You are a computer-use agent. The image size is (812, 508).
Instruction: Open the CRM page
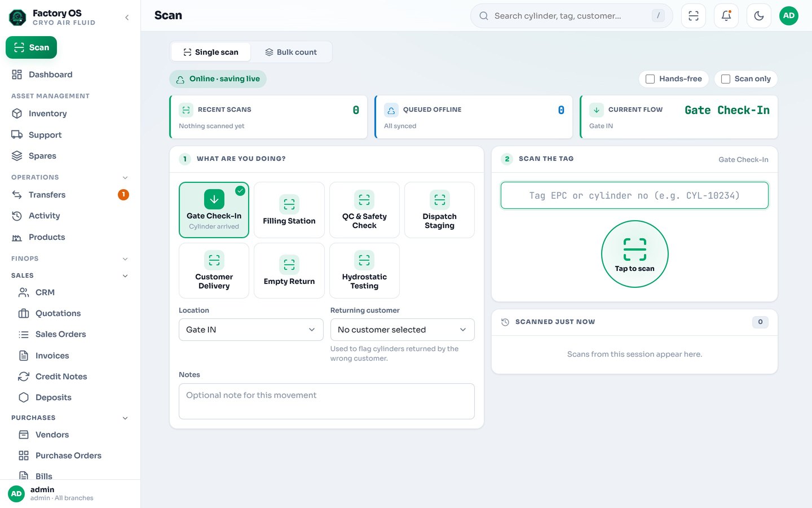73,292
